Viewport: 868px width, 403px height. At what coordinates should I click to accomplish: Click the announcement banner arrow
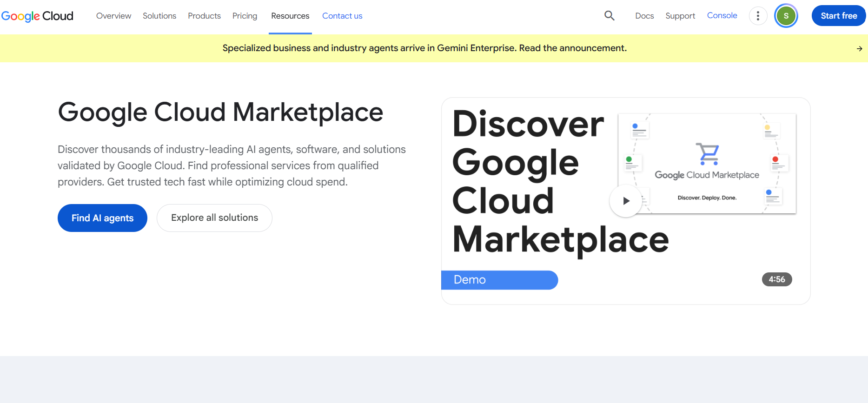(859, 48)
